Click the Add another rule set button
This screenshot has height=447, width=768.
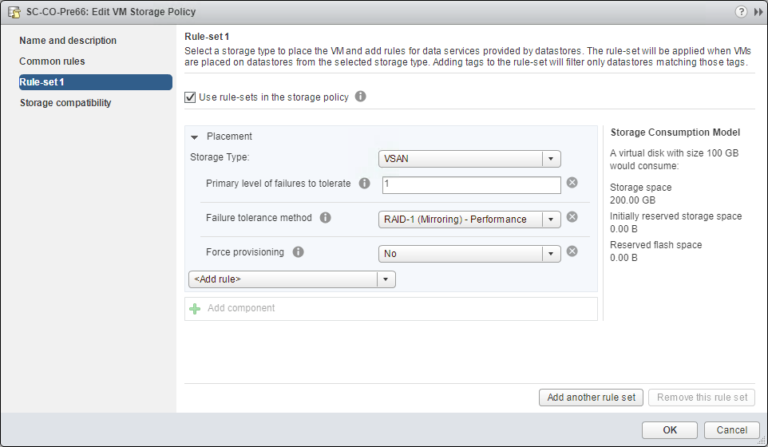[590, 397]
